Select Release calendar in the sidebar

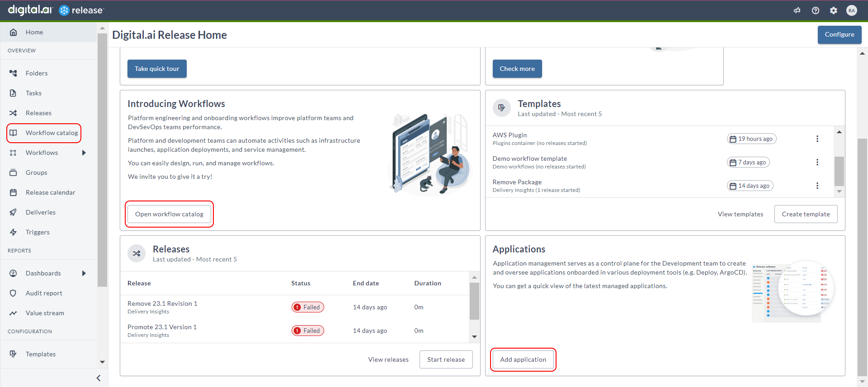pos(51,192)
